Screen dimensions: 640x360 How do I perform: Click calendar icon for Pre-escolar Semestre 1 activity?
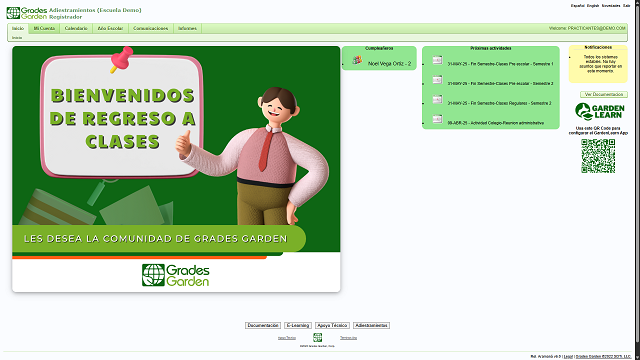(x=437, y=60)
